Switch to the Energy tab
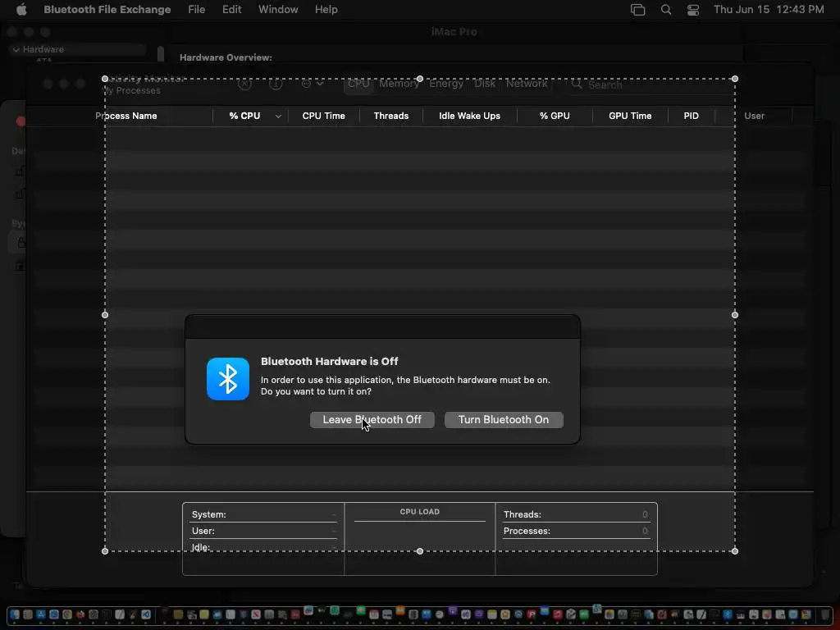 click(x=446, y=84)
